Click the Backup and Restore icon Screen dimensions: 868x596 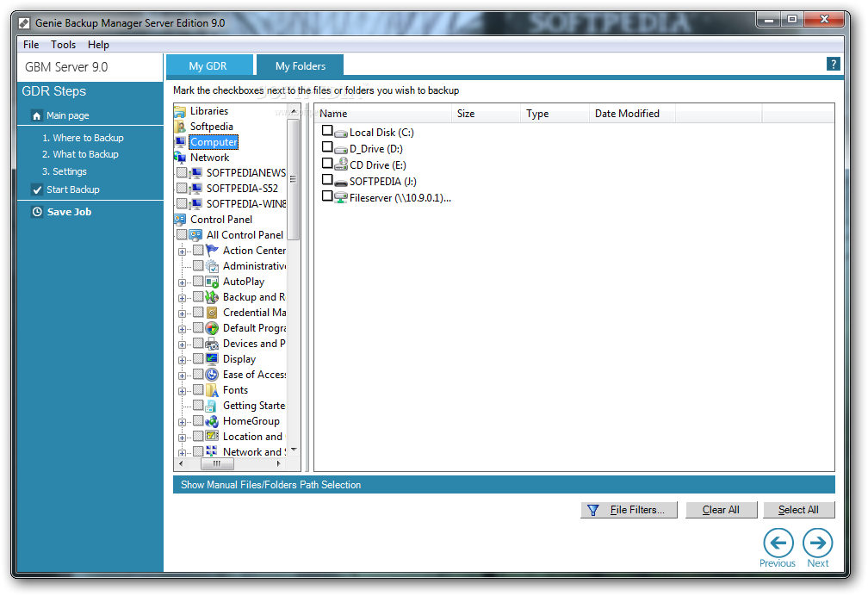[x=212, y=297]
